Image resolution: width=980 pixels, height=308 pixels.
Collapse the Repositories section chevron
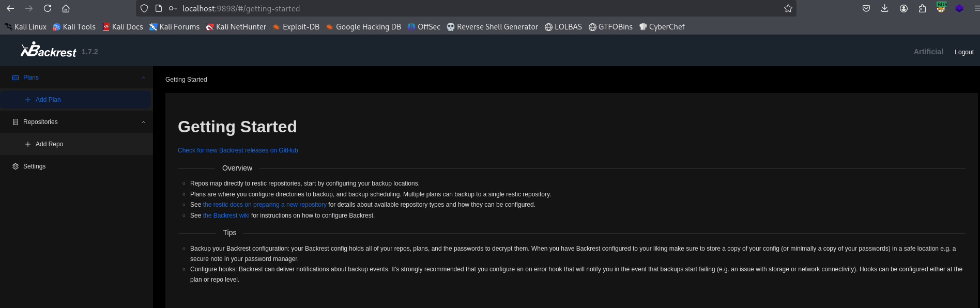coord(143,122)
